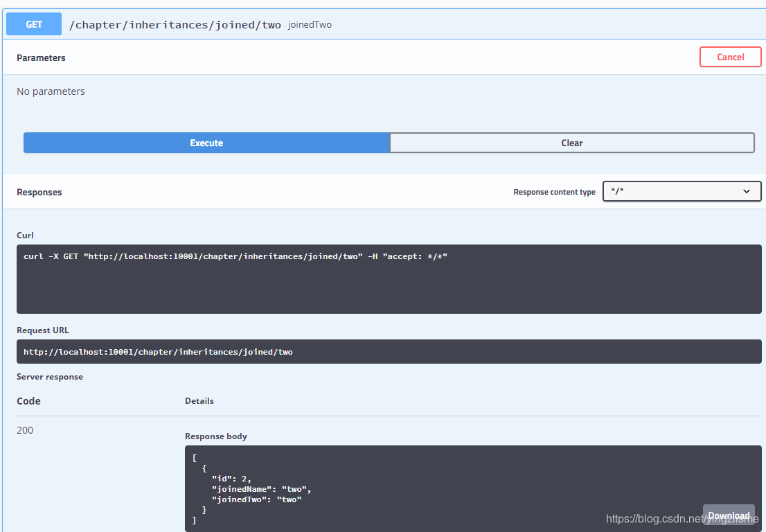The image size is (766, 532).
Task: Click the blue GET method badge
Action: 34,24
